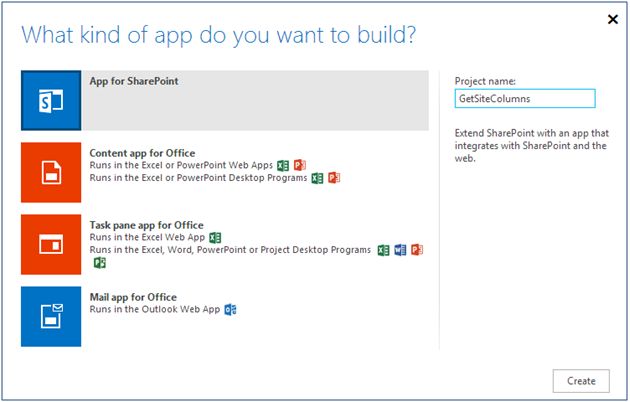Click PowerPoint icon on Content app Web Apps line
This screenshot has width=630, height=402.
[x=299, y=165]
